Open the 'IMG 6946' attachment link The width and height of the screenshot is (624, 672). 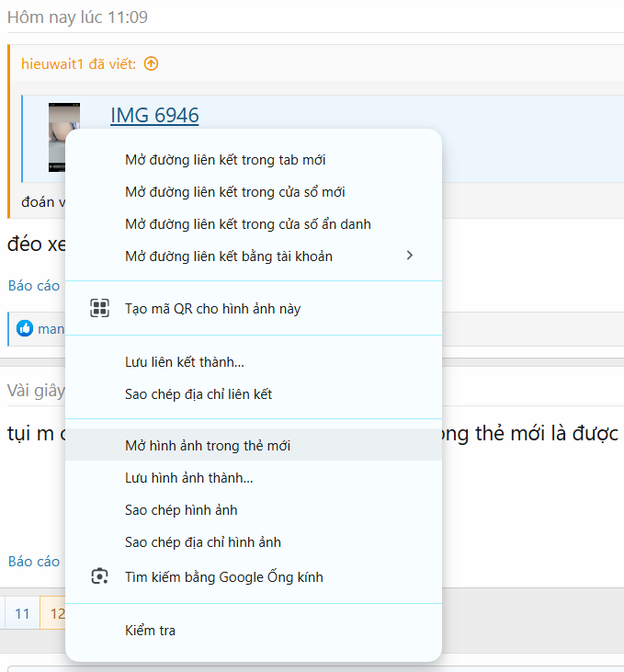[154, 115]
